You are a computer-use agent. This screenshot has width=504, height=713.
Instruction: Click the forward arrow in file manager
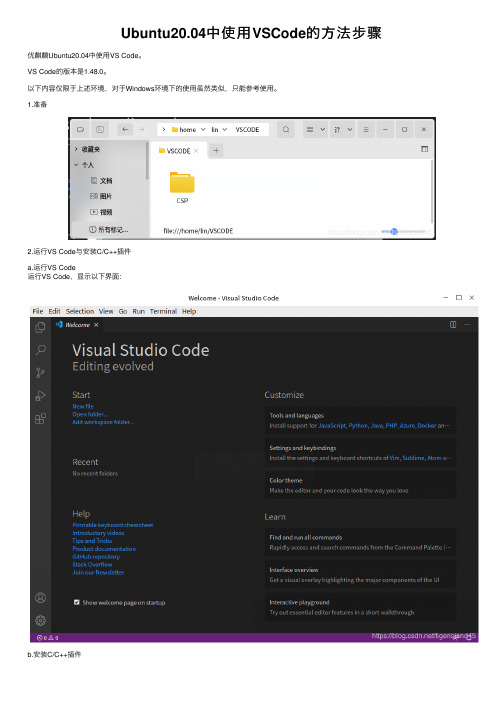(141, 130)
